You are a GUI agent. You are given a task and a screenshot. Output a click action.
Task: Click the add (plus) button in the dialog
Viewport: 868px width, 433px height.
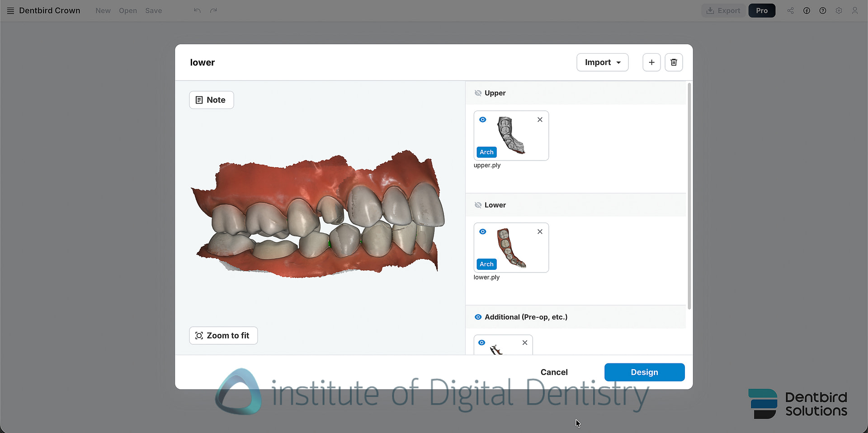[651, 62]
